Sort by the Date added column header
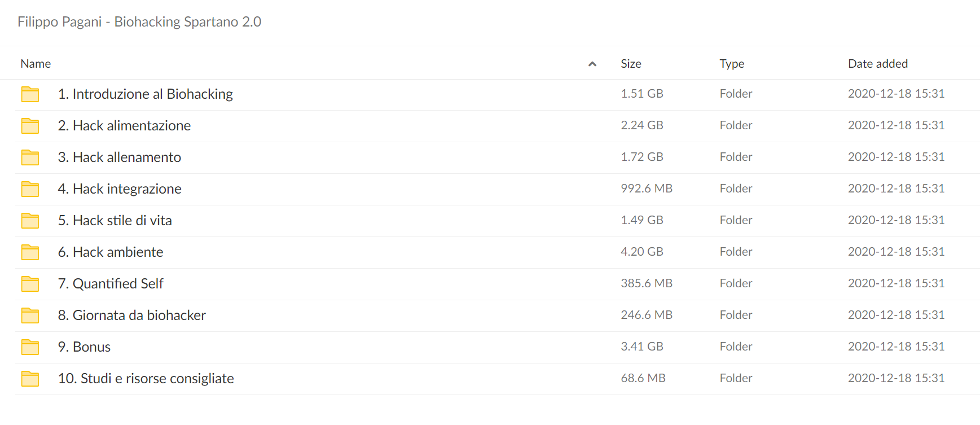980x425 pixels. (x=878, y=64)
